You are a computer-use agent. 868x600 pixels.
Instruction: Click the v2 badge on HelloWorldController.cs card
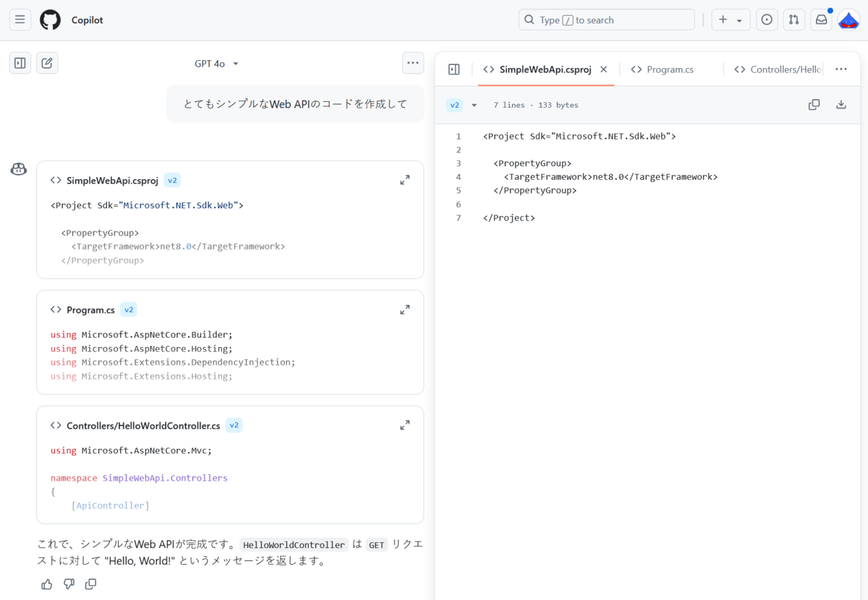tap(234, 425)
